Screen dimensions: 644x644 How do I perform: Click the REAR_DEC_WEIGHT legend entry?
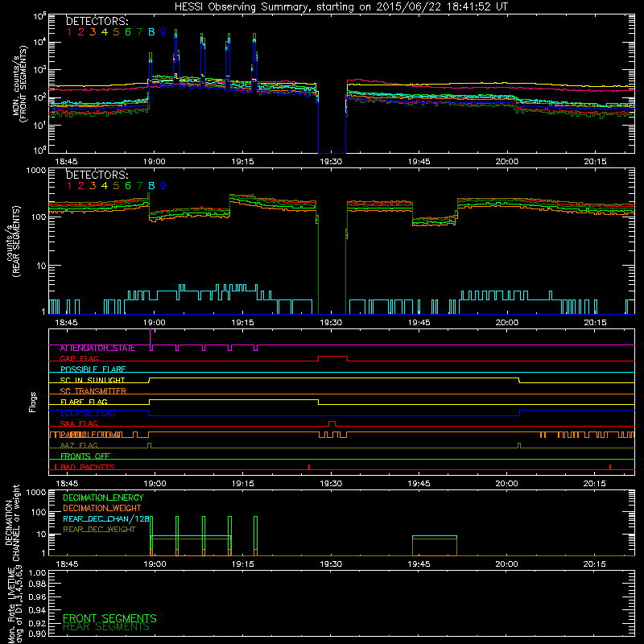click(99, 530)
